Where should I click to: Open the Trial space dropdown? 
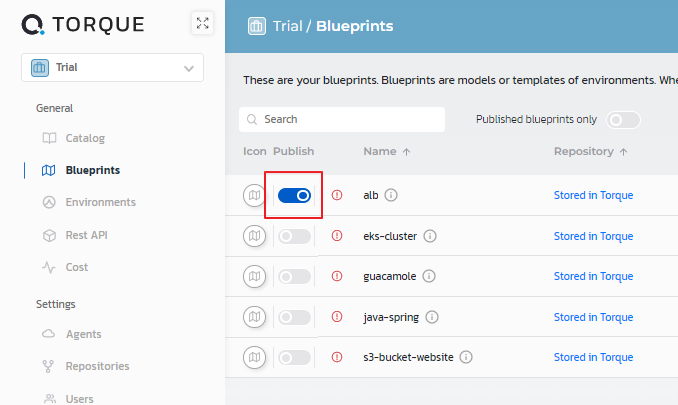click(113, 68)
